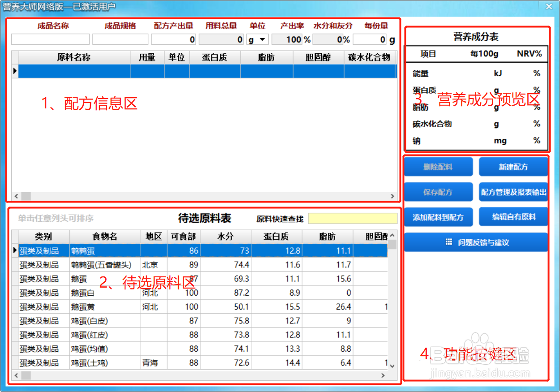This screenshot has height=392, width=560.
Task: Click the 保存配方 button
Action: (x=438, y=192)
